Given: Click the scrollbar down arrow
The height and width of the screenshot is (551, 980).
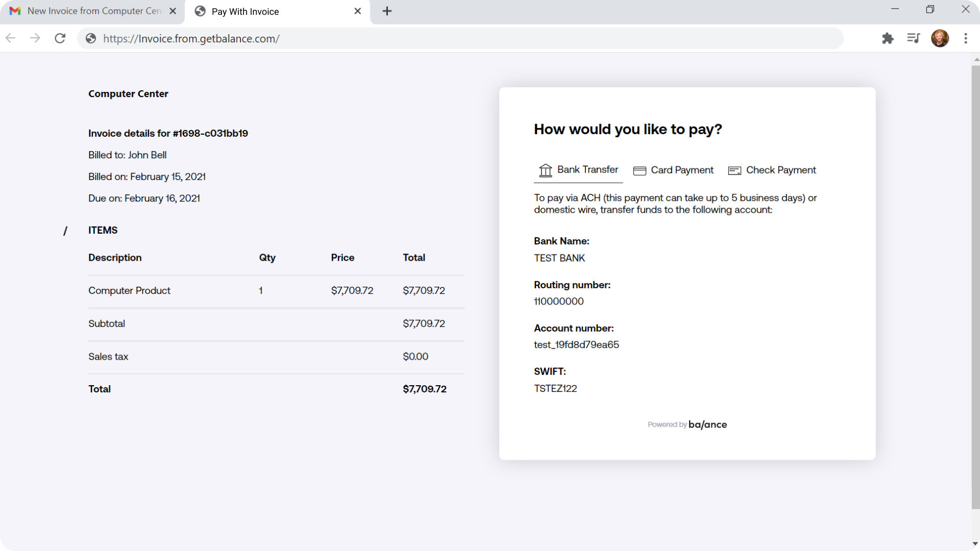Looking at the screenshot, I should 976,543.
